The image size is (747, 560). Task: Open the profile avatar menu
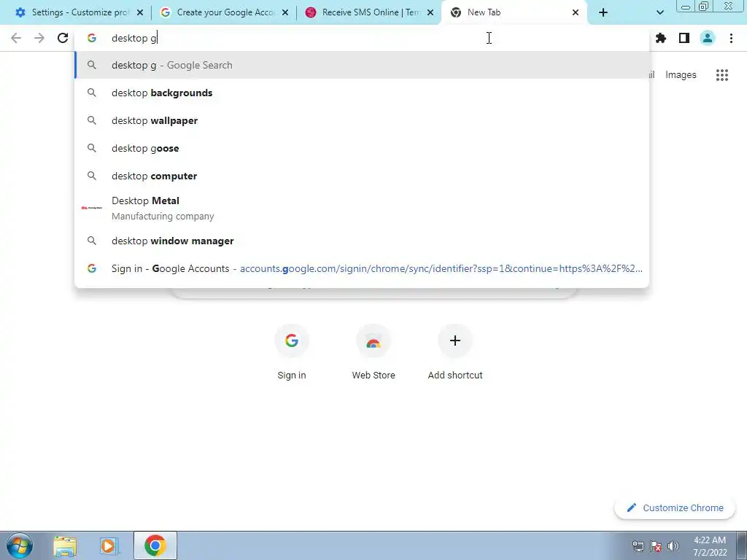pos(708,38)
